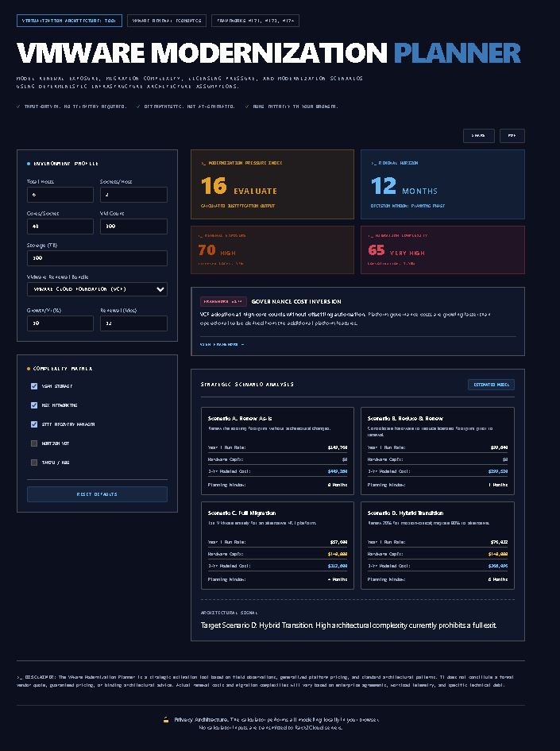Click the Cores/Socket input field
Screen dimensions: 560x751
click(x=60, y=226)
